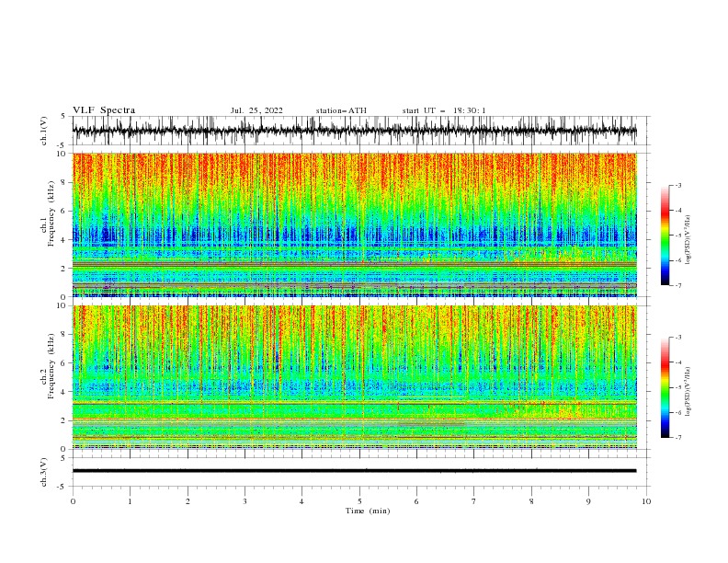This screenshot has height=563, width=728.
Task: Click the "8" kHz tick on ch.2 axis
Action: 64,335
